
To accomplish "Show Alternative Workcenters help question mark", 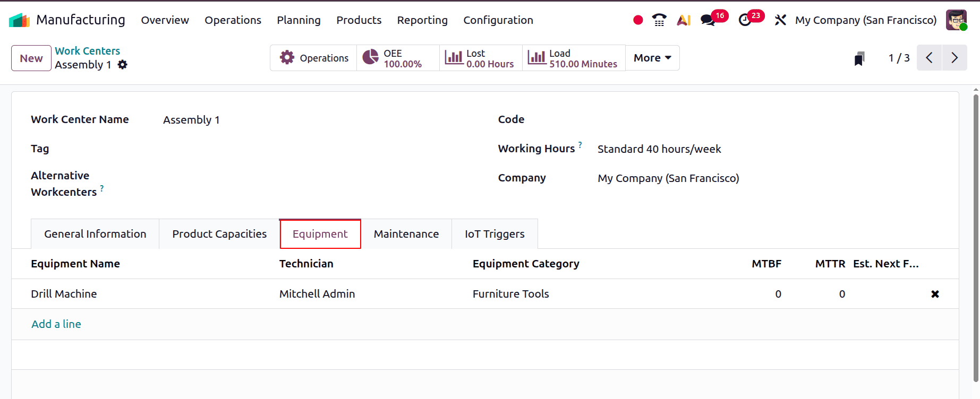I will point(102,188).
